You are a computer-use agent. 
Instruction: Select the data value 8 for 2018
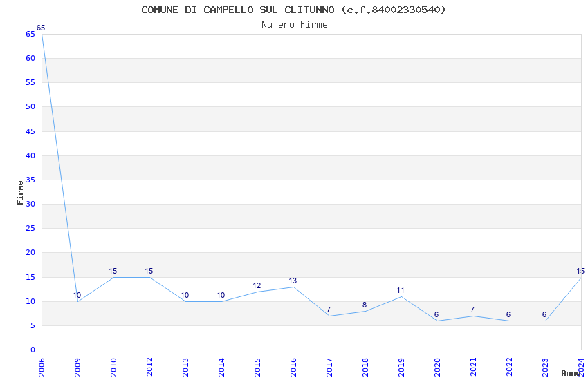(365, 305)
